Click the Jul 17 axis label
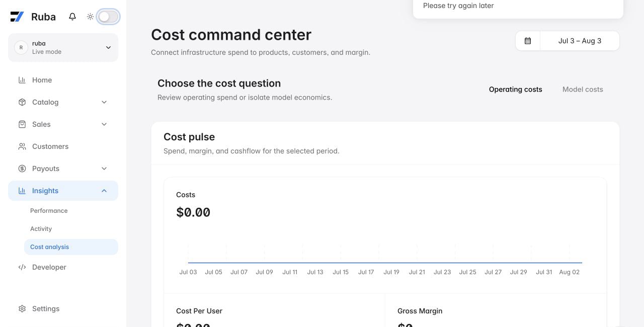The width and height of the screenshot is (644, 327). (x=366, y=272)
